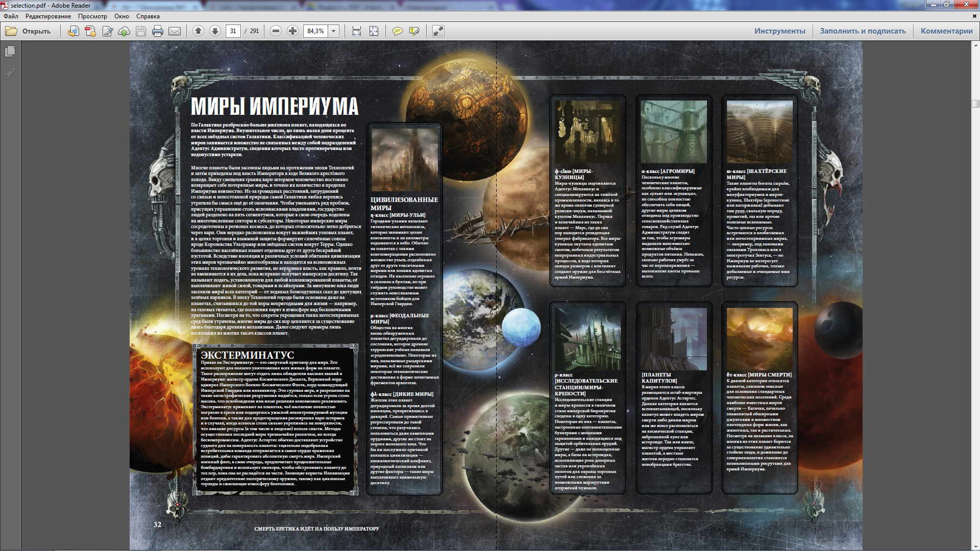The width and height of the screenshot is (980, 551).
Task: Open the Окно menu
Action: click(121, 16)
